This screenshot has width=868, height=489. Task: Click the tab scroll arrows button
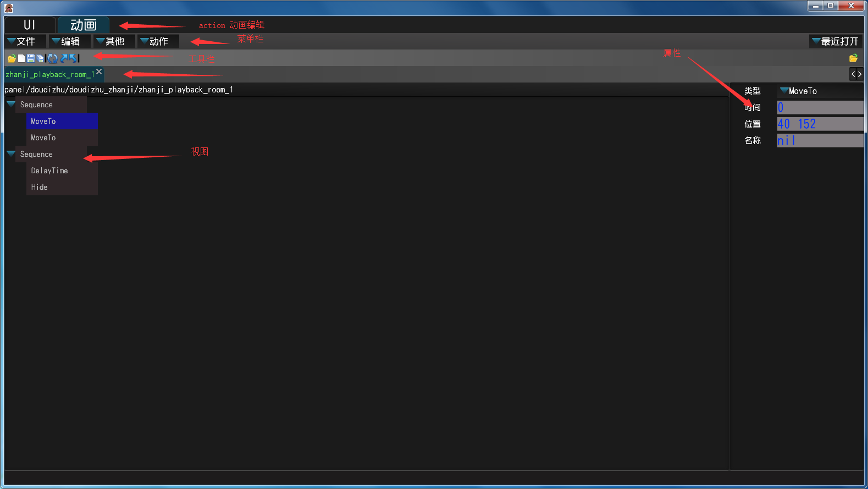click(856, 74)
